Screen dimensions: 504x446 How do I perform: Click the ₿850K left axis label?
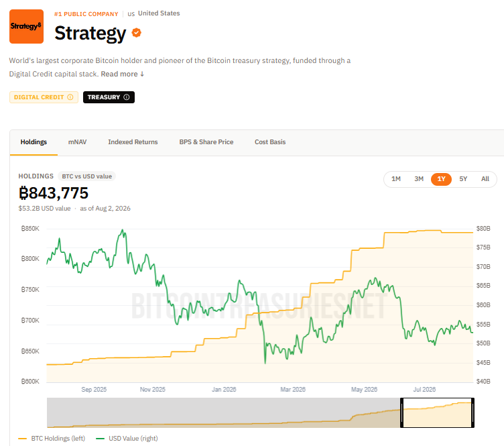pyautogui.click(x=30, y=229)
